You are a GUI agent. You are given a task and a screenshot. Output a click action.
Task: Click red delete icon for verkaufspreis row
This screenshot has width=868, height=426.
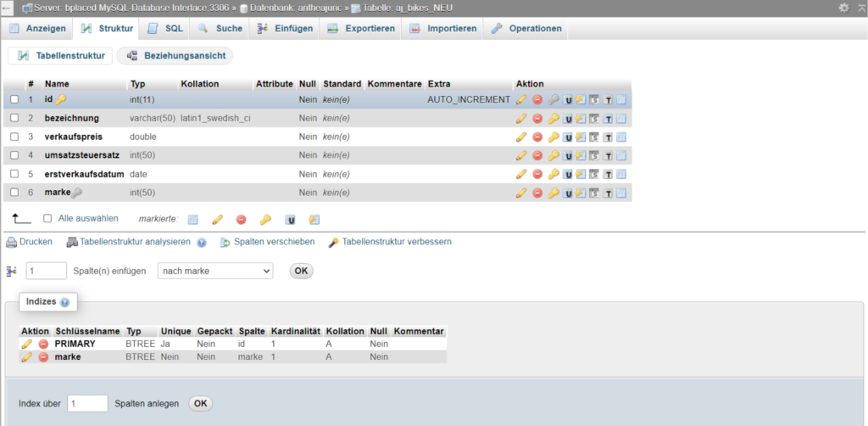click(537, 137)
